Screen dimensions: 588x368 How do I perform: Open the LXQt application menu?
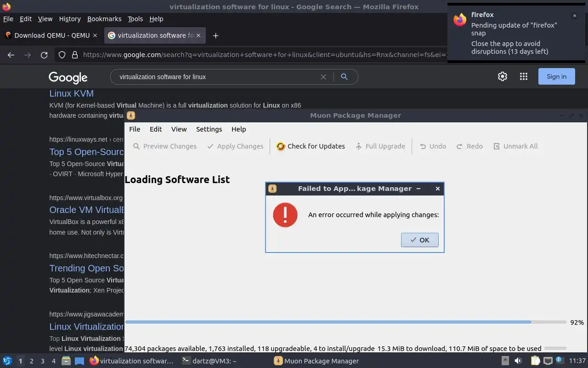(7, 361)
